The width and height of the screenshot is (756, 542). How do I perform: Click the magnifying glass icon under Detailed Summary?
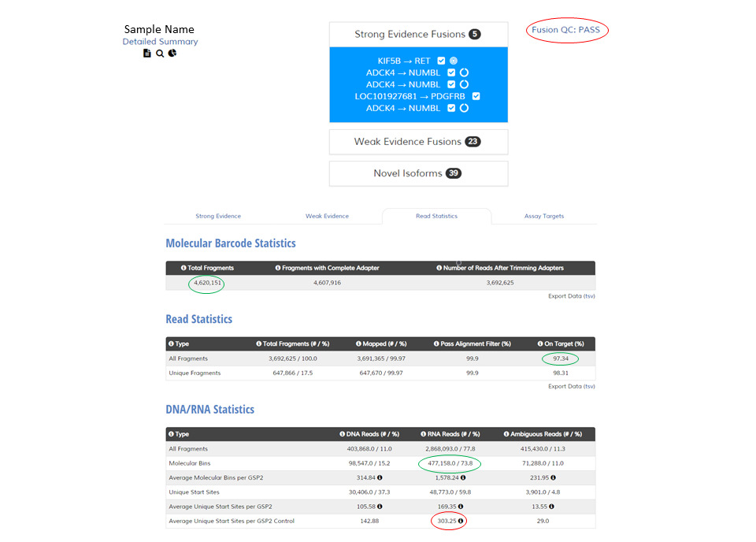(160, 54)
